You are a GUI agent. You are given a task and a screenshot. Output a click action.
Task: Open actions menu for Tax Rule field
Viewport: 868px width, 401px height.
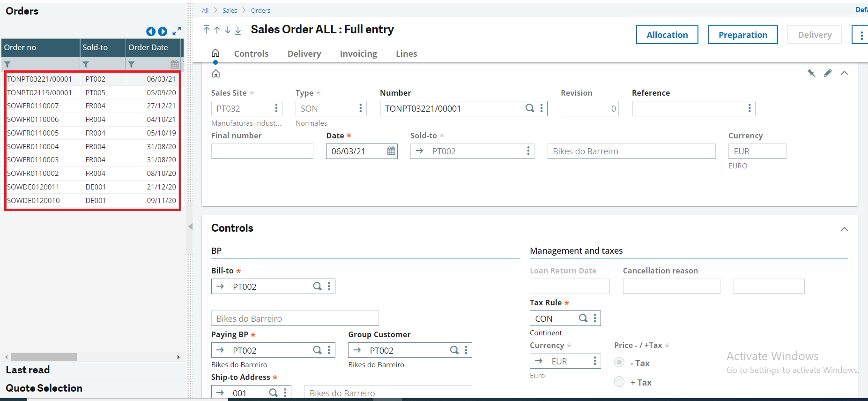pos(595,318)
